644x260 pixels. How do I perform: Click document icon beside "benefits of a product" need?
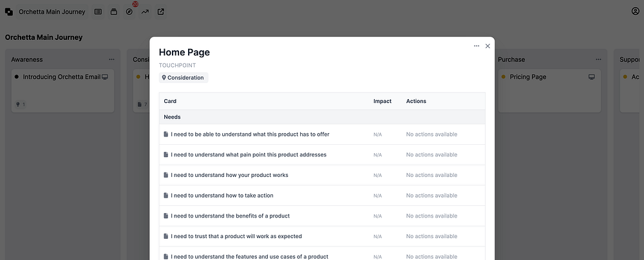click(166, 216)
